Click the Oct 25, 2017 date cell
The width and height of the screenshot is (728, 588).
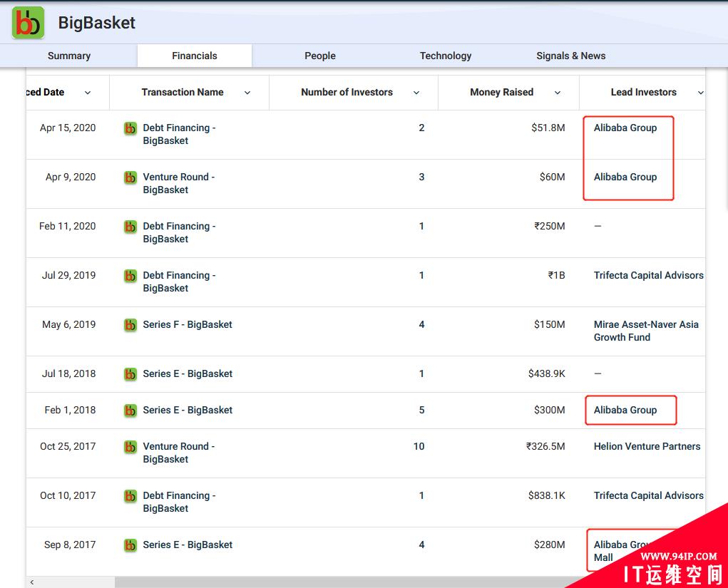click(x=68, y=446)
